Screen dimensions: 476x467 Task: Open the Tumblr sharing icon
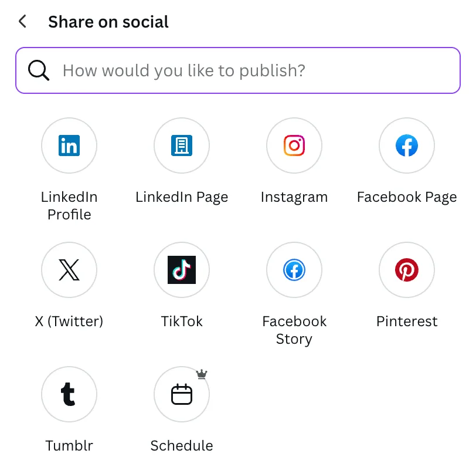(69, 394)
